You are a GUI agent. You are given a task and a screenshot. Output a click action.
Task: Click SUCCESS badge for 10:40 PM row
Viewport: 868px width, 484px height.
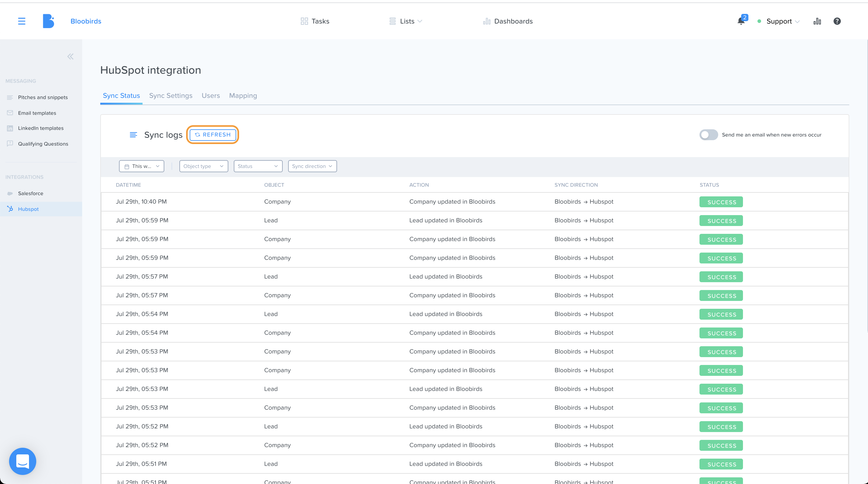coord(721,202)
